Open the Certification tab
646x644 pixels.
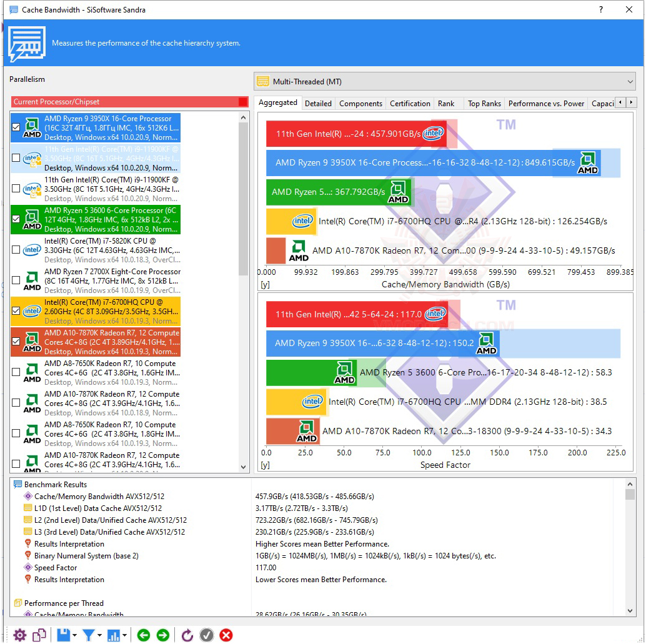pyautogui.click(x=410, y=104)
